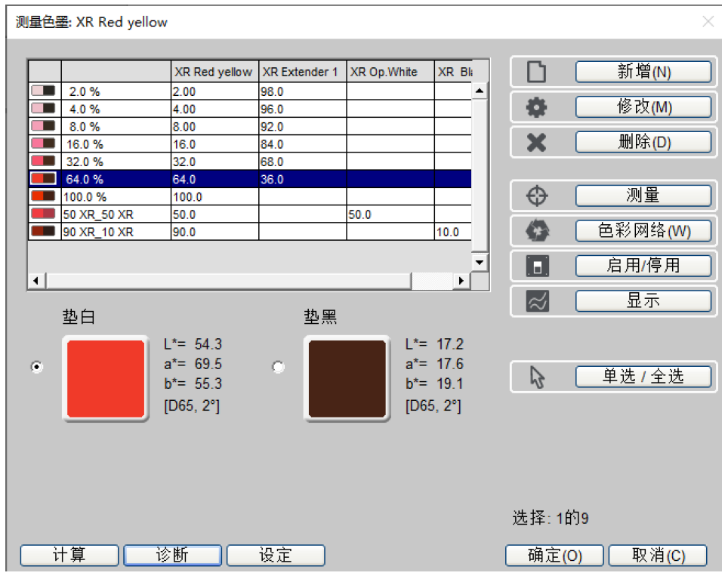This screenshot has width=728, height=582.
Task: Click the 10.0 cell in the last column
Action: [452, 232]
